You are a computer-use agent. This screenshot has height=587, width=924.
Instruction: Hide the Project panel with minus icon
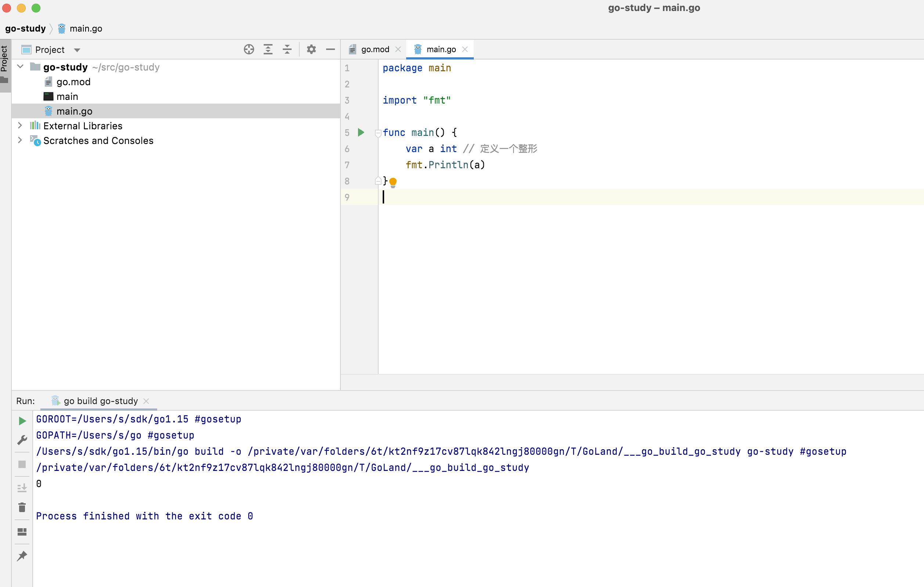tap(331, 50)
